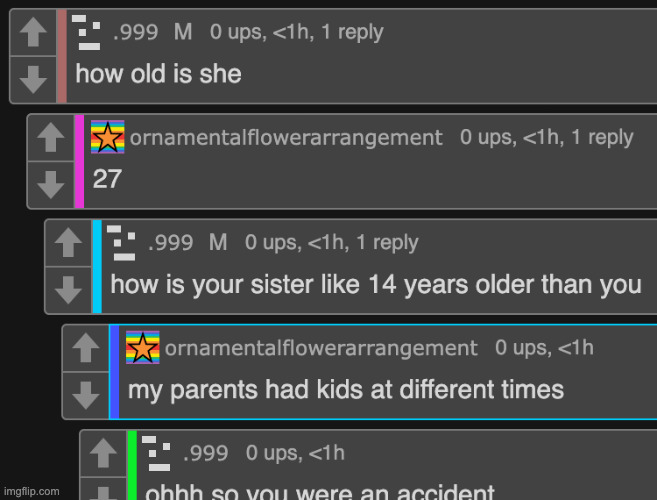Upvote the "you were an accident" comment

103,453
